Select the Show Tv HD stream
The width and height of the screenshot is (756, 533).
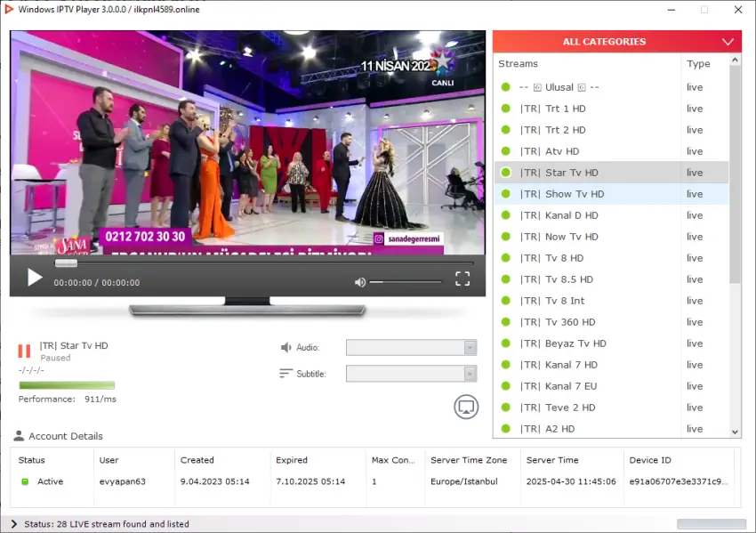(611, 194)
